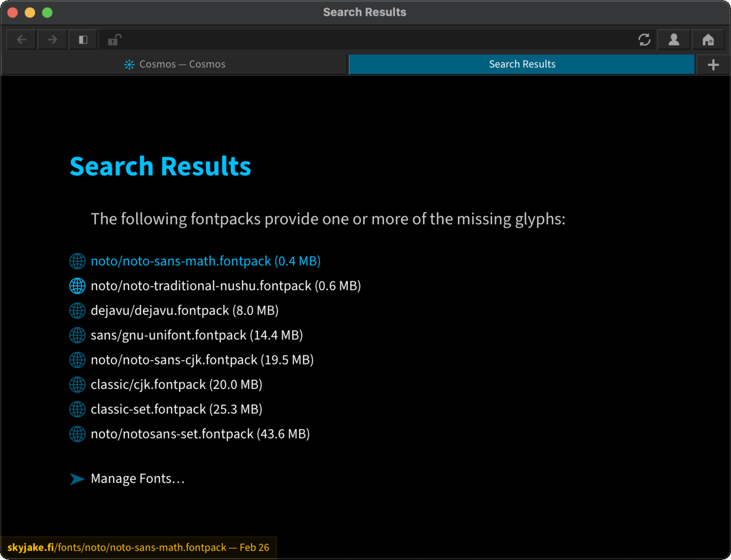Minimize the window with the yellow button
731x560 pixels.
coord(30,12)
